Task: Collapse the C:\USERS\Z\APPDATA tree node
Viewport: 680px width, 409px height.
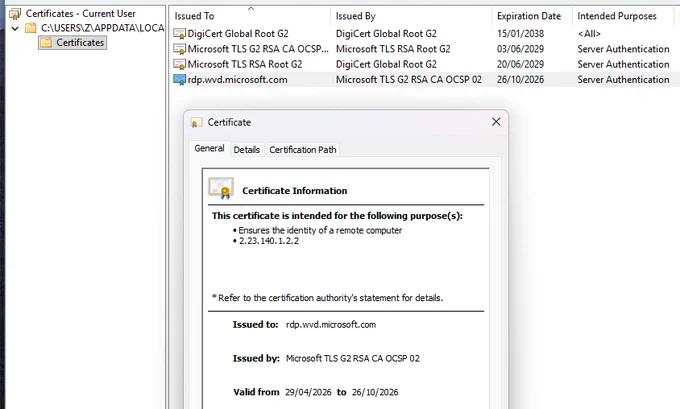Action: pos(15,29)
